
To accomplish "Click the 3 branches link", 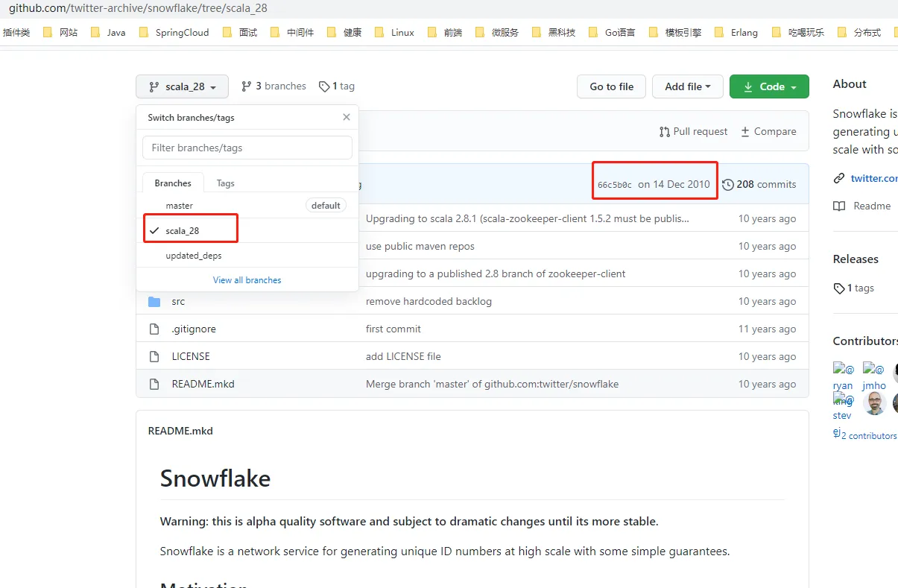I will [x=273, y=86].
